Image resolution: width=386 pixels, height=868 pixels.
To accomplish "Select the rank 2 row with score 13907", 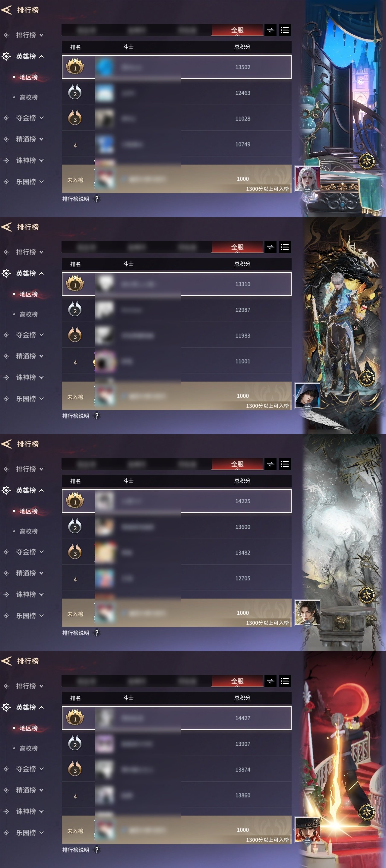I will click(177, 744).
